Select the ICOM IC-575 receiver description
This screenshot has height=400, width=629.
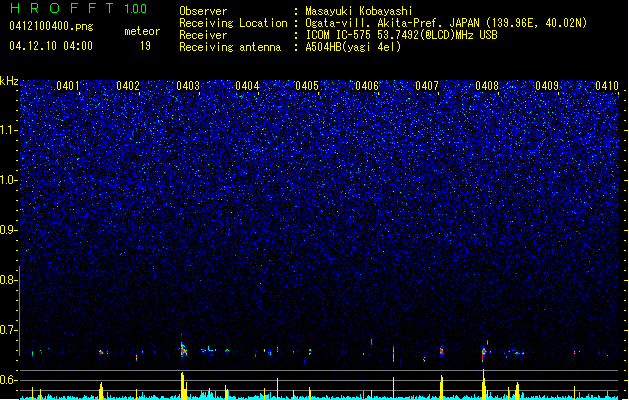pos(401,35)
